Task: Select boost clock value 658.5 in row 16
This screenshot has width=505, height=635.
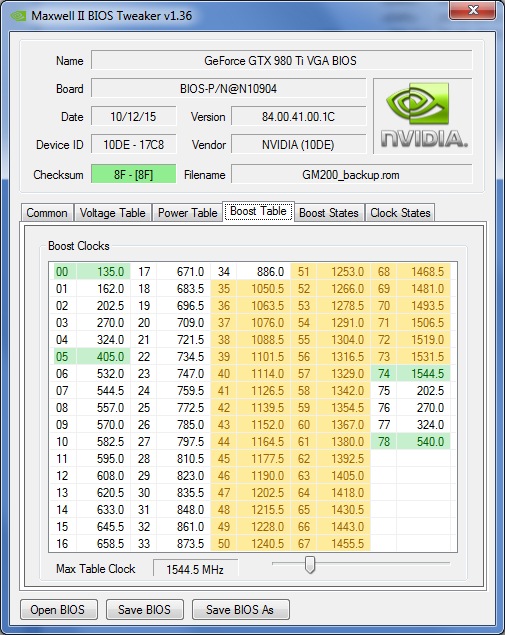Action: click(x=103, y=544)
